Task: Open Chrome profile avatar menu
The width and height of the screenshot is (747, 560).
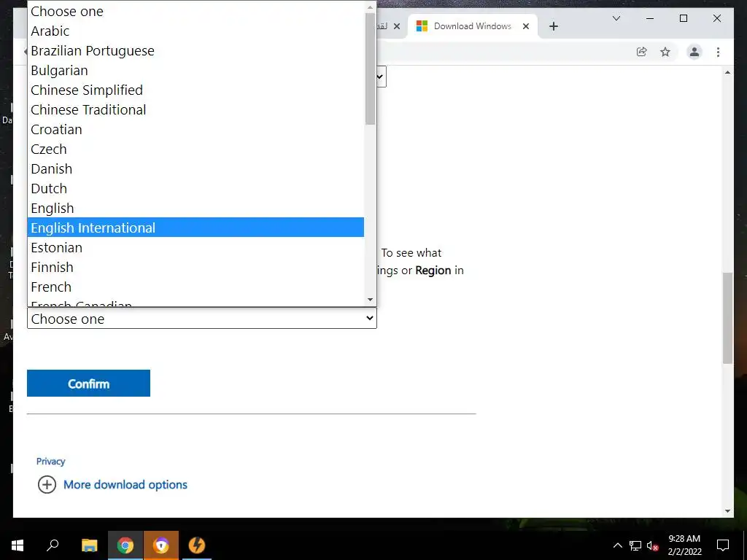Action: (694, 52)
